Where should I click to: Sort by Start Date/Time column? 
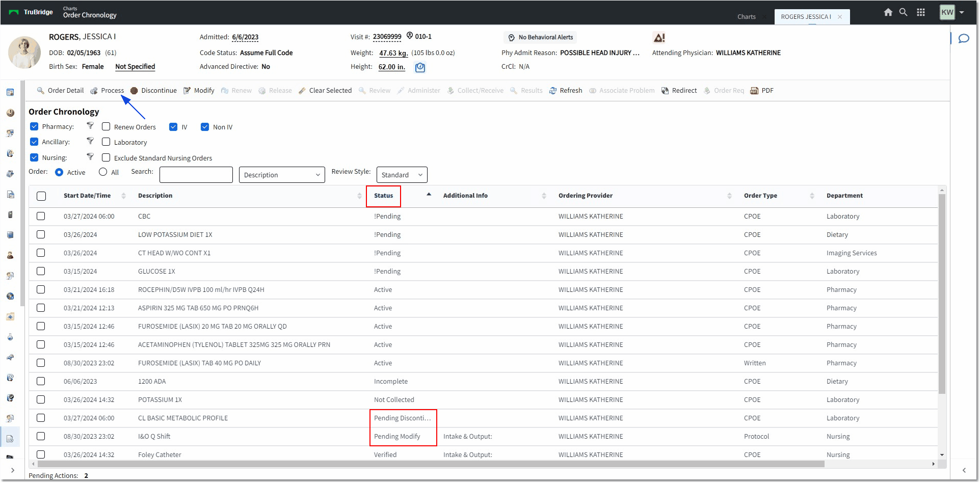pyautogui.click(x=87, y=196)
